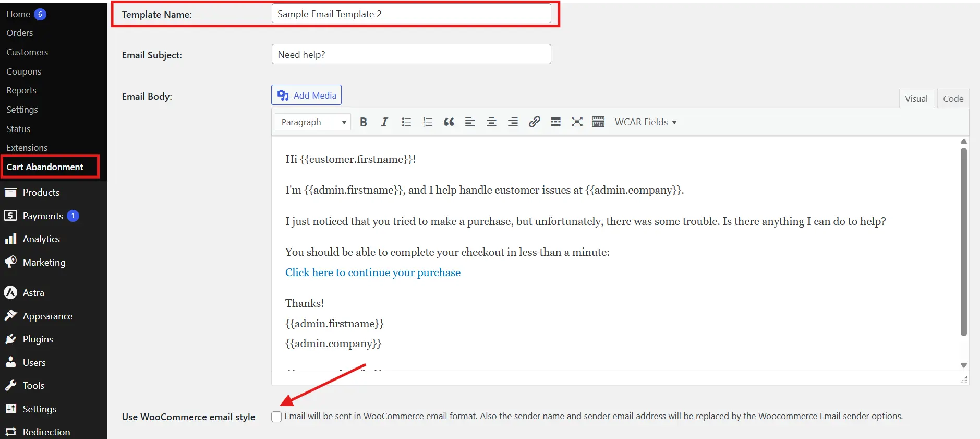This screenshot has height=439, width=980.
Task: Click the Payments badge showing 1
Action: click(x=73, y=216)
